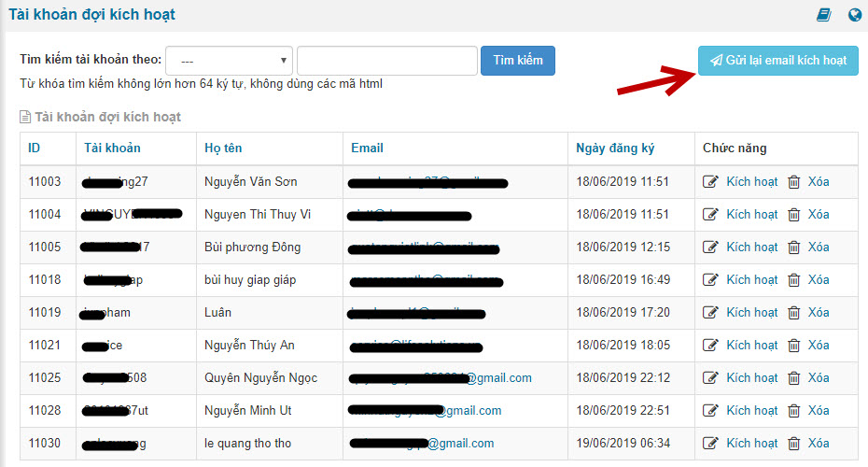The width and height of the screenshot is (868, 467).
Task: Activate account 11003 via Kích hoạt link
Action: pyautogui.click(x=751, y=182)
